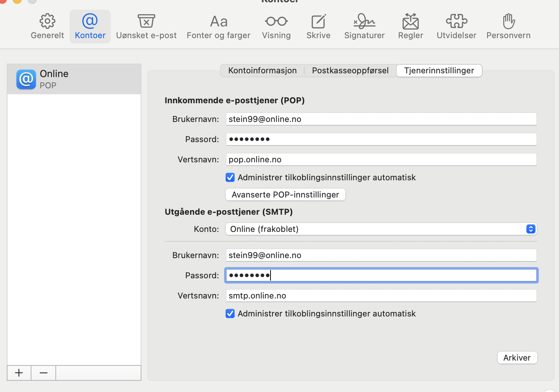Switch to the Kontoinformasjon tab
The height and width of the screenshot is (392, 559).
262,71
